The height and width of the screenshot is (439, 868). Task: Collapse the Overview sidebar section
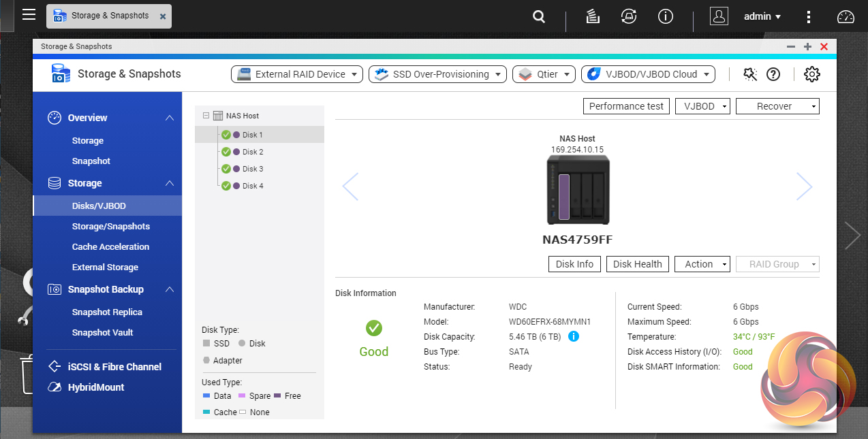[x=170, y=118]
